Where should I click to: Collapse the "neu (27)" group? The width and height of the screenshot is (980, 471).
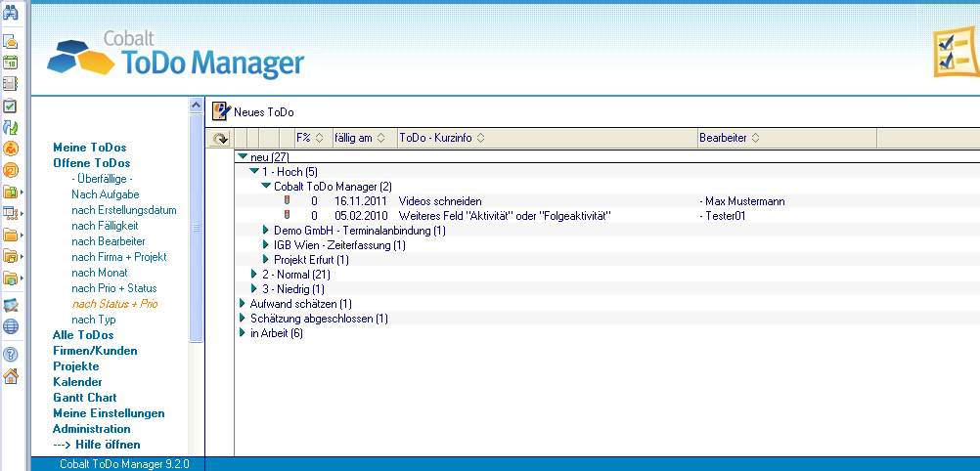[242, 156]
